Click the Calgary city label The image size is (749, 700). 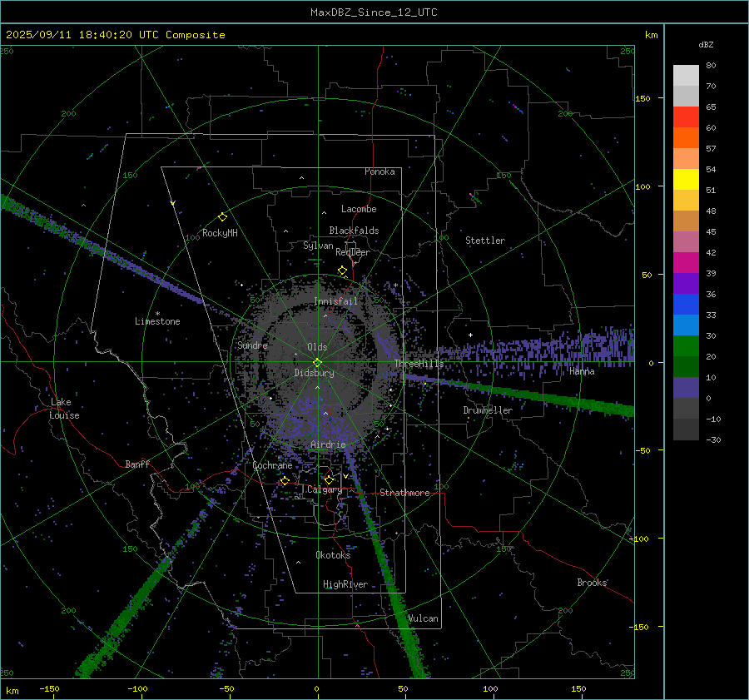[325, 489]
